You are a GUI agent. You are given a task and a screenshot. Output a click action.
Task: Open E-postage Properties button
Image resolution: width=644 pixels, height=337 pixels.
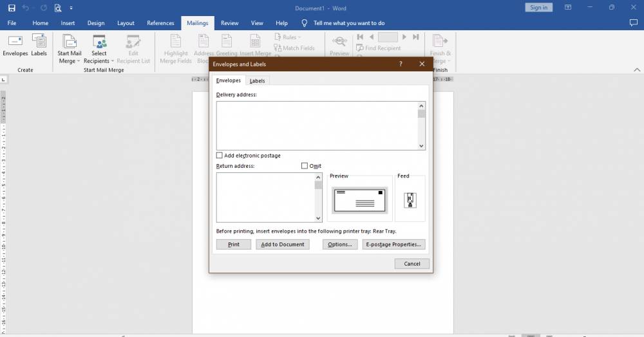394,244
